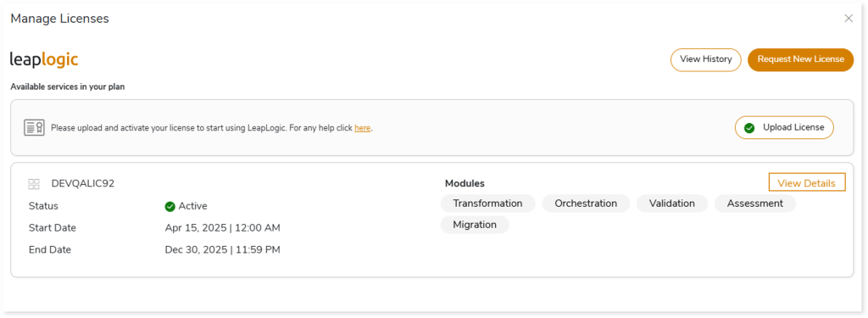Select the Assessment module chip
The height and width of the screenshot is (318, 868).
tap(755, 204)
